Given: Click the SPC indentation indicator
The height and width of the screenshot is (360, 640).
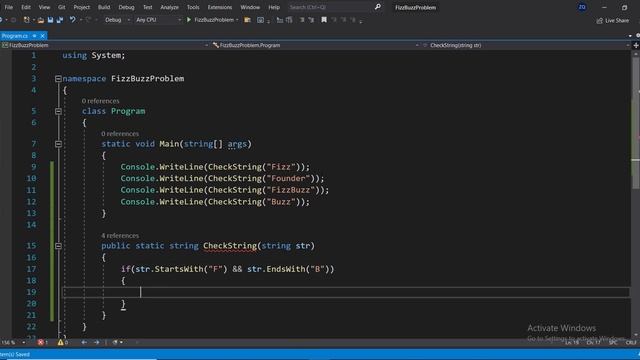Looking at the screenshot, I should [613, 342].
